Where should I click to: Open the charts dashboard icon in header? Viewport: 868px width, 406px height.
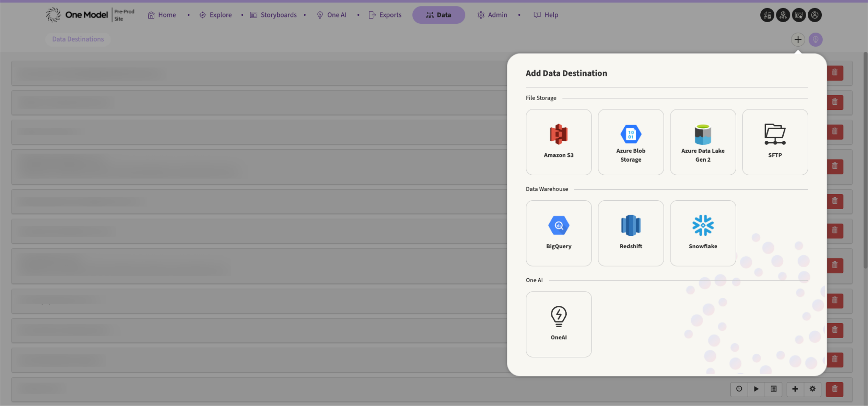click(767, 15)
